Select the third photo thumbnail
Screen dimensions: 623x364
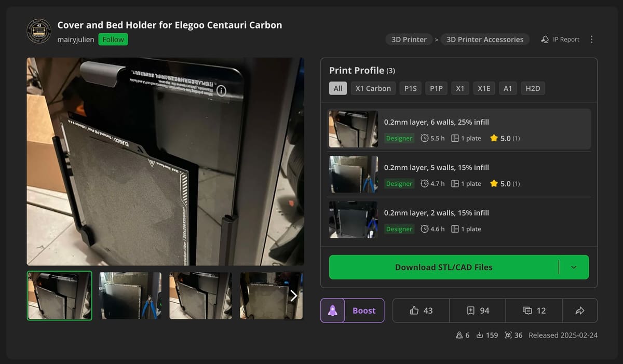point(200,295)
